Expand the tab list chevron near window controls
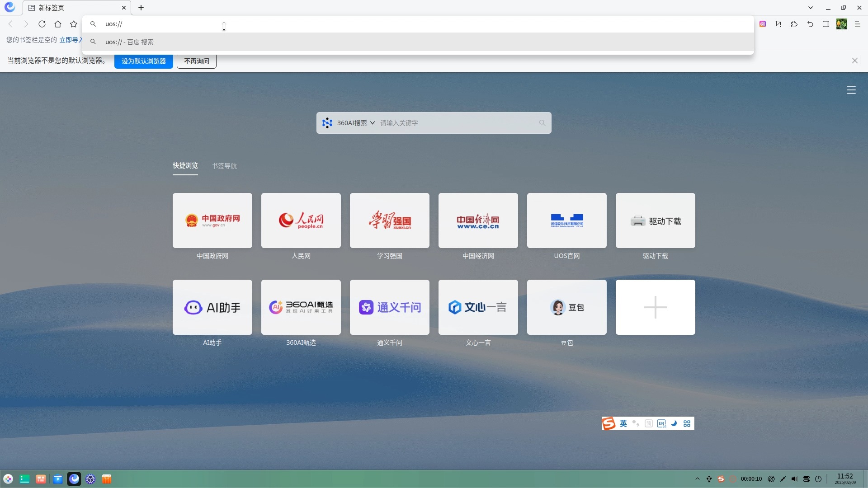The image size is (868, 488). 811,7
